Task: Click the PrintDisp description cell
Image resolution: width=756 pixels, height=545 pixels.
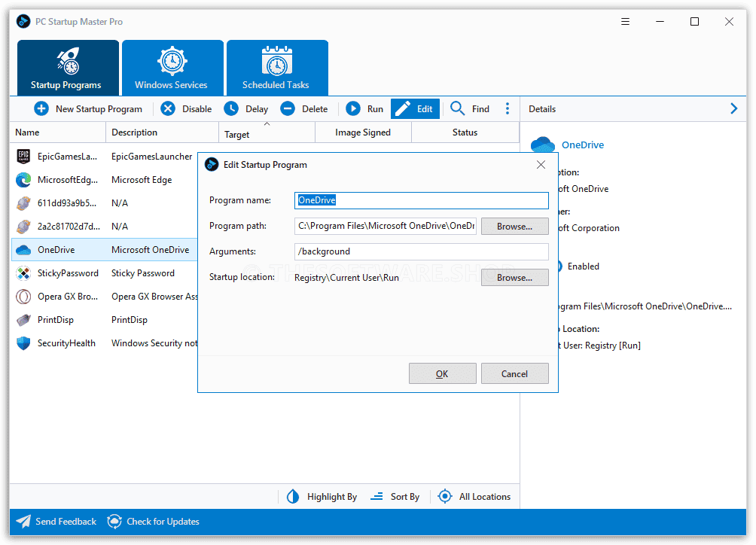Action: pyautogui.click(x=130, y=320)
